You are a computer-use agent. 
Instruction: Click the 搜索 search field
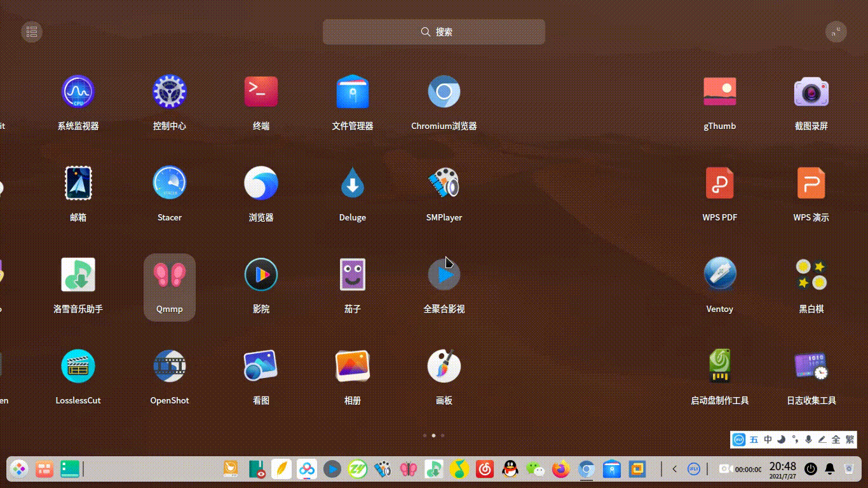pyautogui.click(x=434, y=32)
